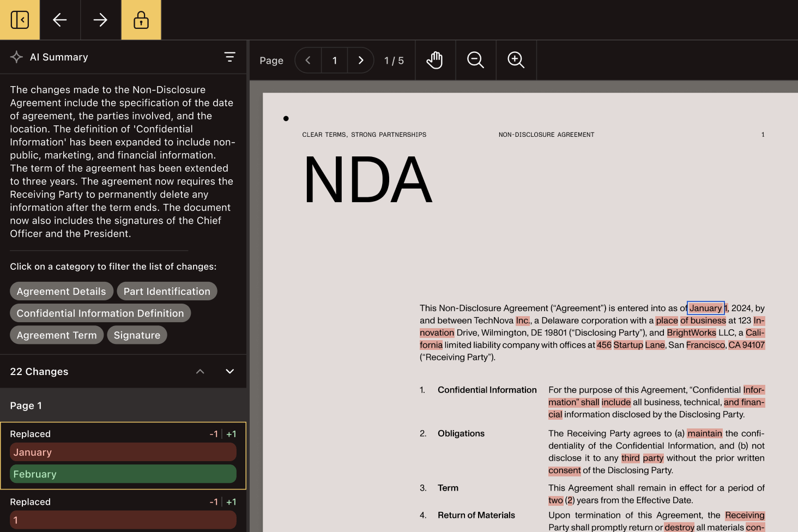
Task: Collapse the sidebar using the panel toggle icon
Action: click(x=20, y=20)
